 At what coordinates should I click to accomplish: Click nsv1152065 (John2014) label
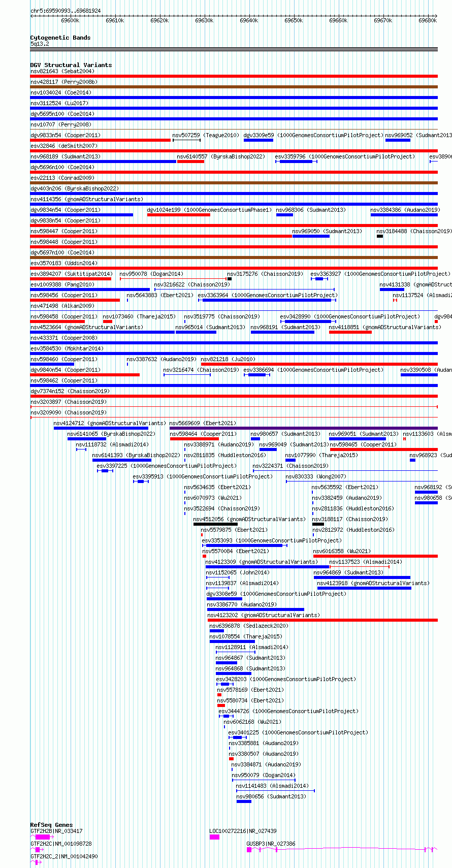pos(238,572)
